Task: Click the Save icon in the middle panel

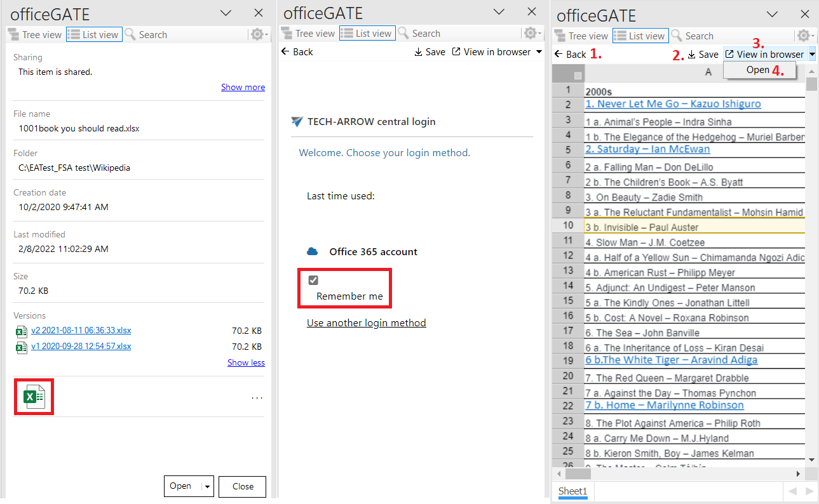Action: [419, 52]
